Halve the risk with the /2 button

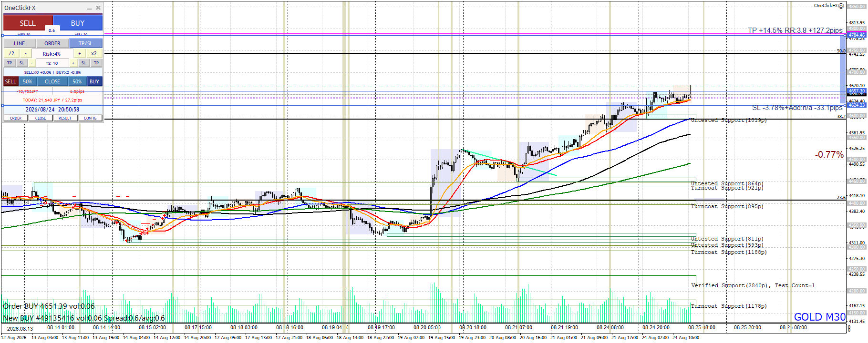[x=11, y=54]
